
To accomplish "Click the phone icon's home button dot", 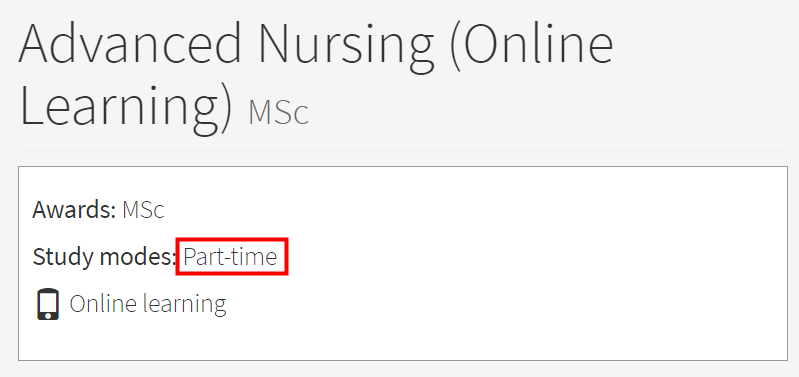I will coord(48,315).
